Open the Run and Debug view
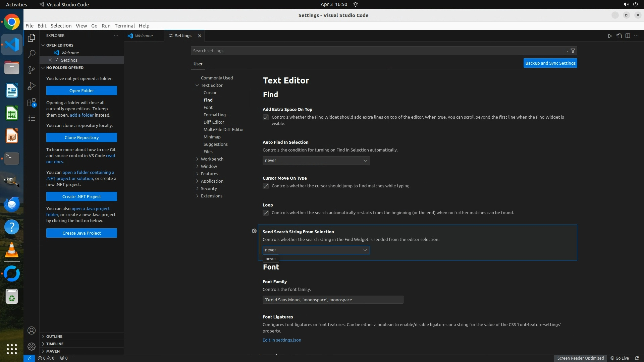This screenshot has height=362, width=644. click(32, 86)
